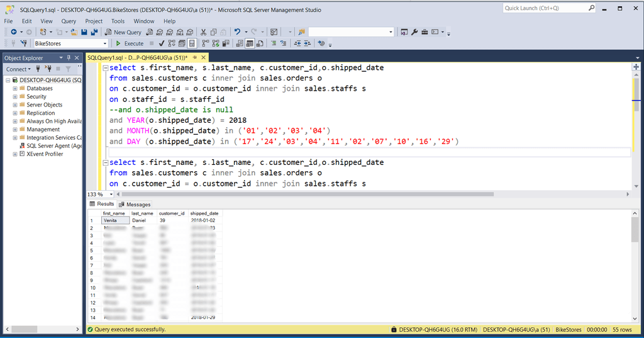Expand the Security node
This screenshot has width=644, height=338.
click(15, 97)
